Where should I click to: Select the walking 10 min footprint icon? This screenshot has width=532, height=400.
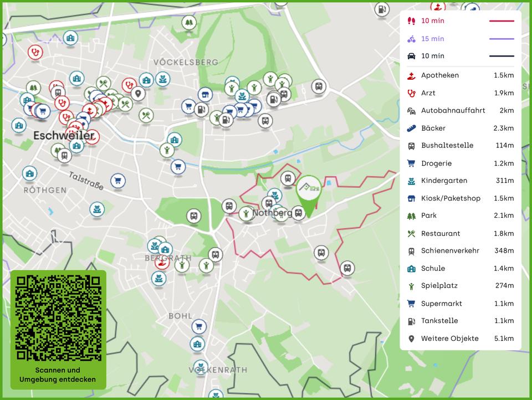click(x=411, y=21)
